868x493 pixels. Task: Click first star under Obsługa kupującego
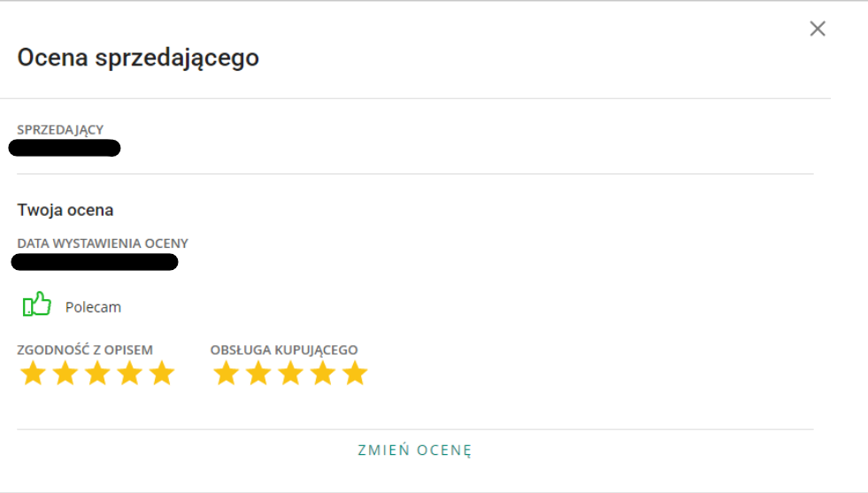227,373
